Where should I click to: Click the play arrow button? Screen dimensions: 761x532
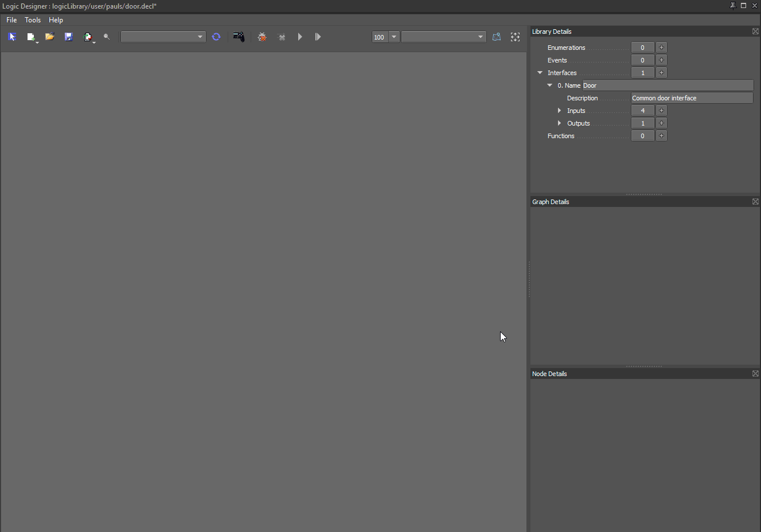click(x=300, y=37)
